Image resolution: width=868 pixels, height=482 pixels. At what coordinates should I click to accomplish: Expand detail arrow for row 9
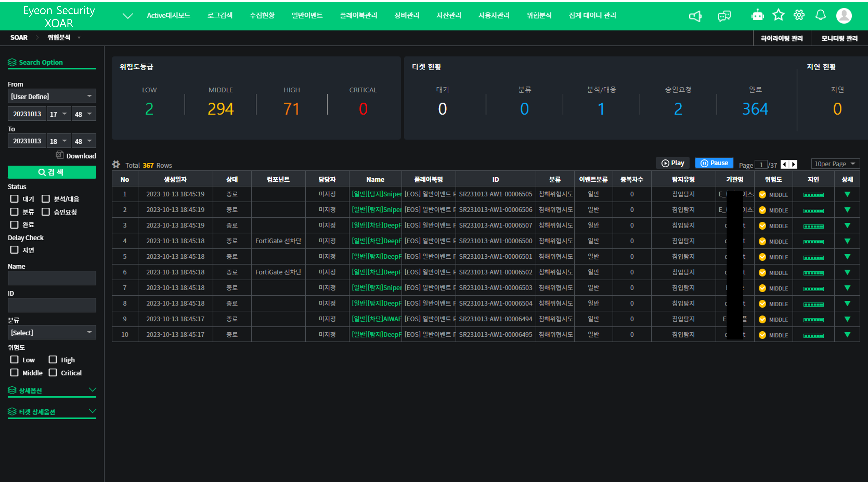pyautogui.click(x=847, y=319)
